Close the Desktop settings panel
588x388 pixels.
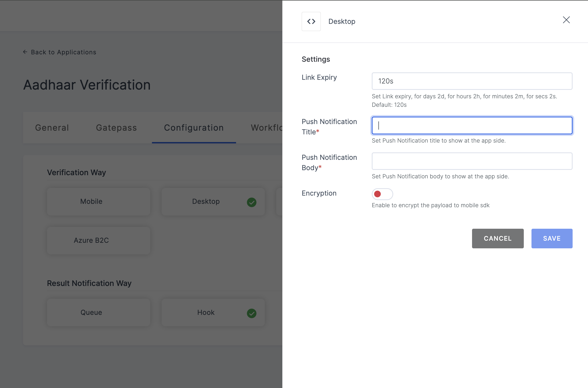[566, 20]
